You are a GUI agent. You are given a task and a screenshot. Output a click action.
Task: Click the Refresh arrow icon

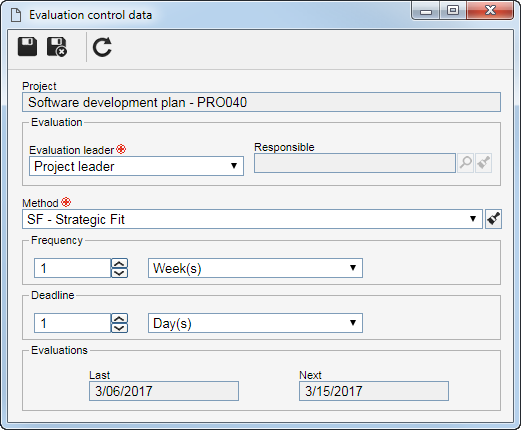102,47
